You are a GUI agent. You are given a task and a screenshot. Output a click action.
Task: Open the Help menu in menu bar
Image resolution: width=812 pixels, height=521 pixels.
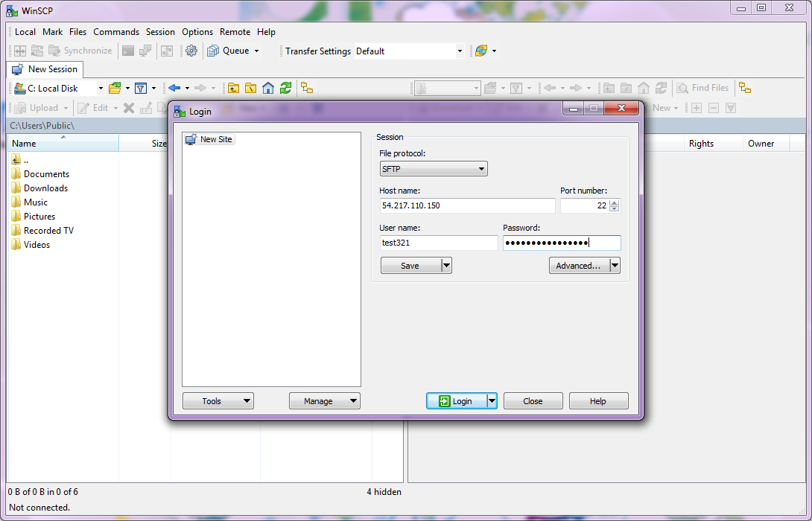coord(266,31)
